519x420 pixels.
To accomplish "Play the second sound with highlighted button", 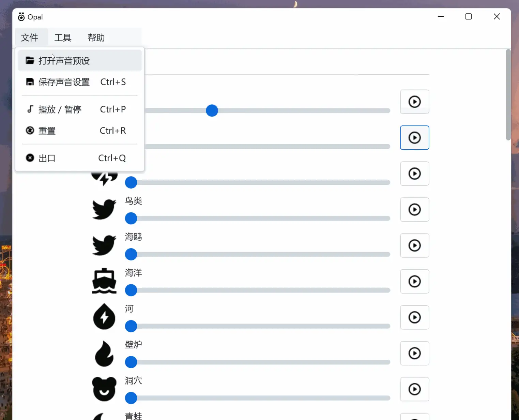I will [414, 138].
